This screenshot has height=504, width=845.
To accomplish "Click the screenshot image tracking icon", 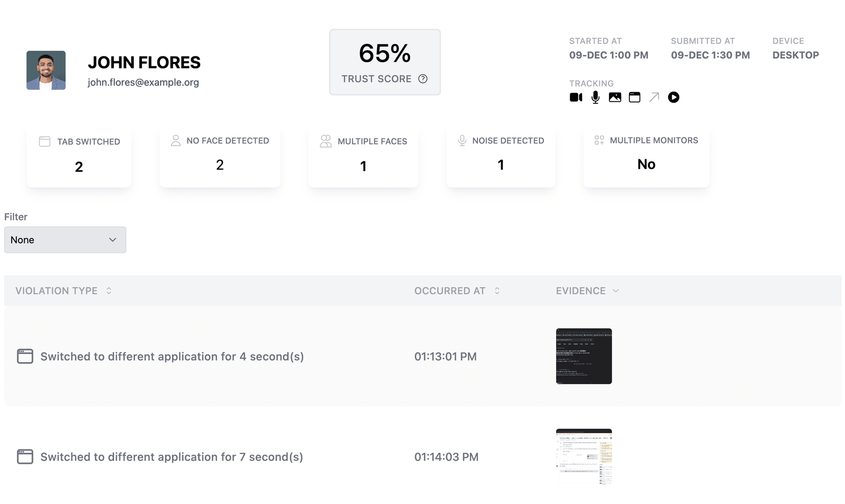I will pos(615,97).
